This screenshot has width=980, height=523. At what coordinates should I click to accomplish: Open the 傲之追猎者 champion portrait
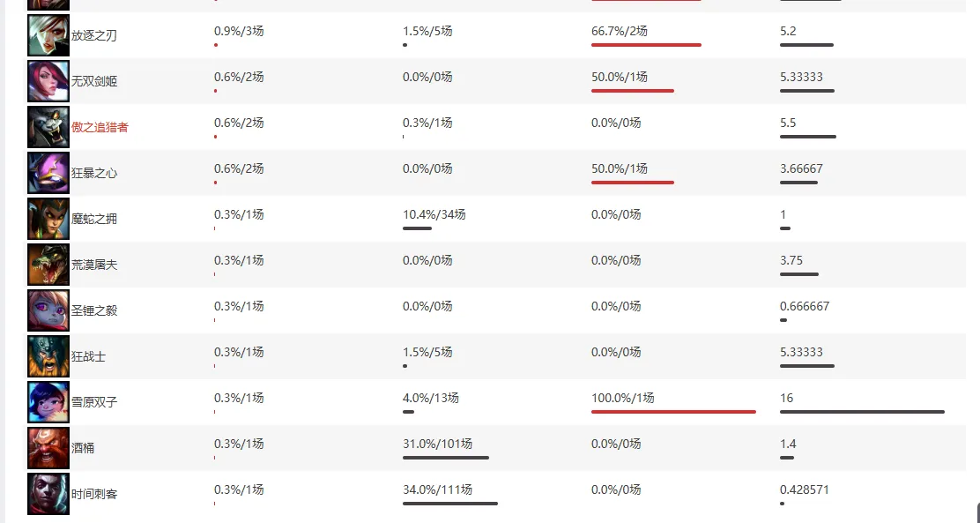pos(48,127)
